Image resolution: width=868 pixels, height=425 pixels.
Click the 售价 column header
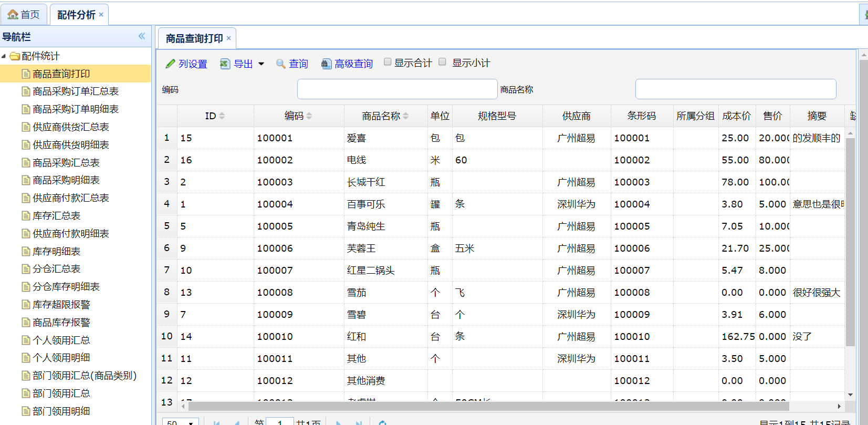tap(772, 116)
